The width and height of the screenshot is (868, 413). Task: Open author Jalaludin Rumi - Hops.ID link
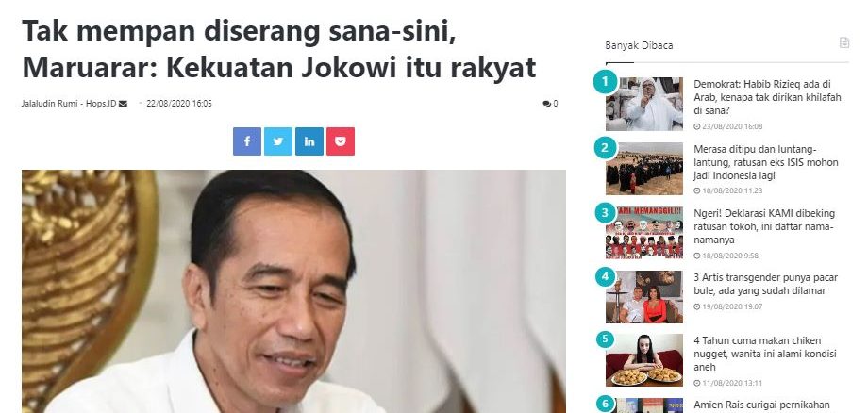(69, 104)
